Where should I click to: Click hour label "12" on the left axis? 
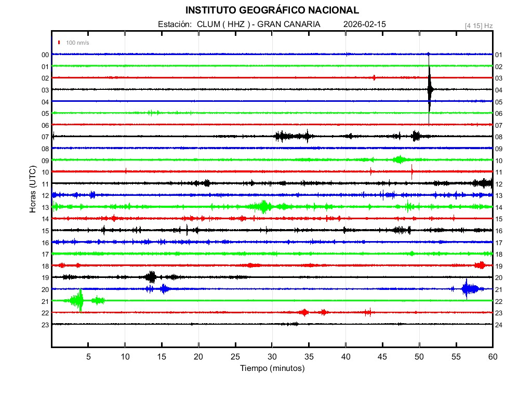(x=45, y=195)
